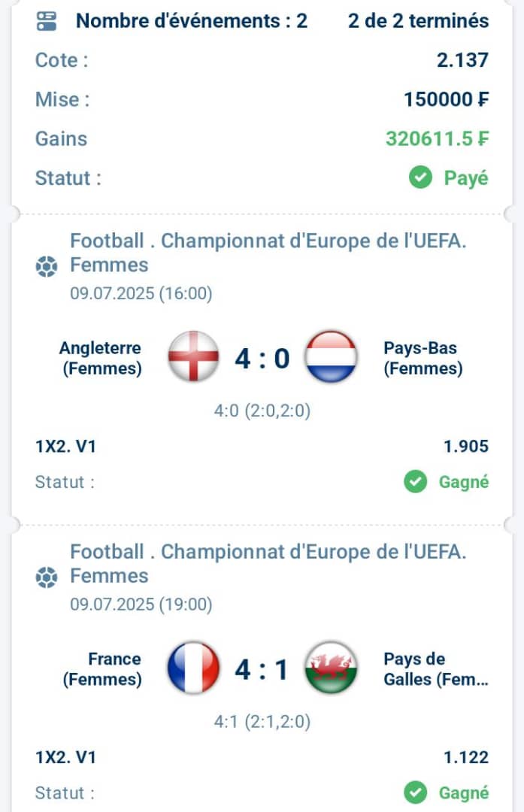Open the first Championnat d'Europe league link
Viewport: 524px width, 812px height.
pos(268,253)
